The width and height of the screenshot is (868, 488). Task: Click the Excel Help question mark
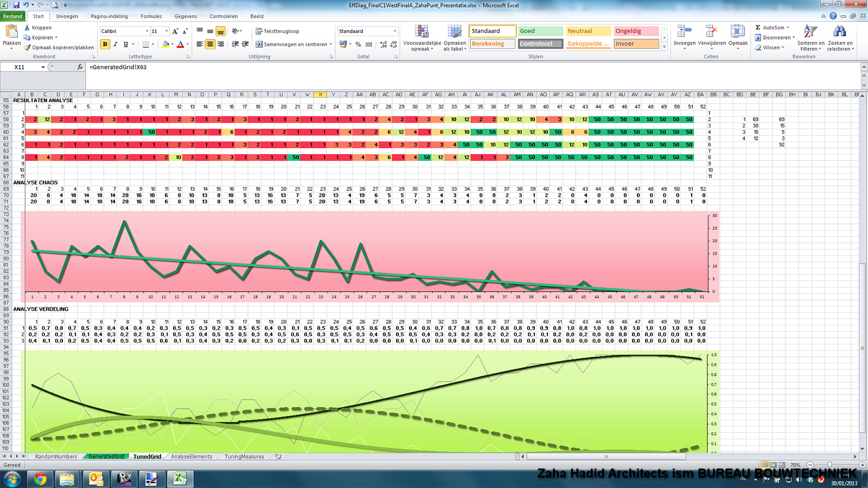(x=833, y=16)
